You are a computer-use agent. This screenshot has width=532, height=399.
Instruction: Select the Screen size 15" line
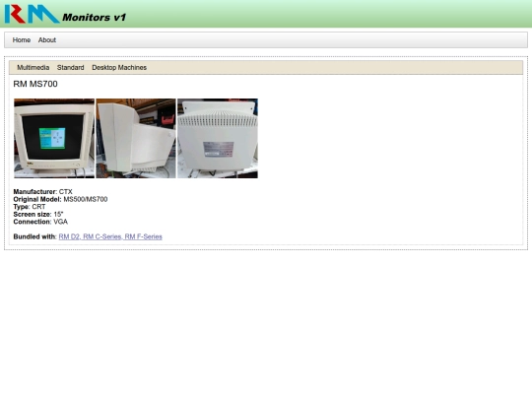pos(38,214)
